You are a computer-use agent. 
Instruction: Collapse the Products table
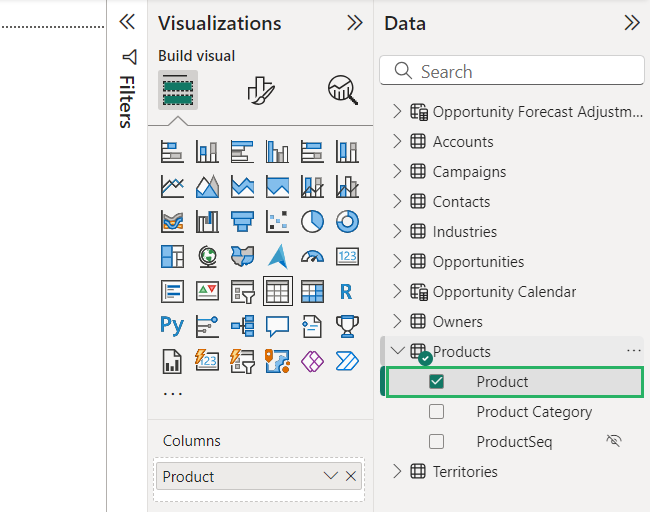pos(397,352)
